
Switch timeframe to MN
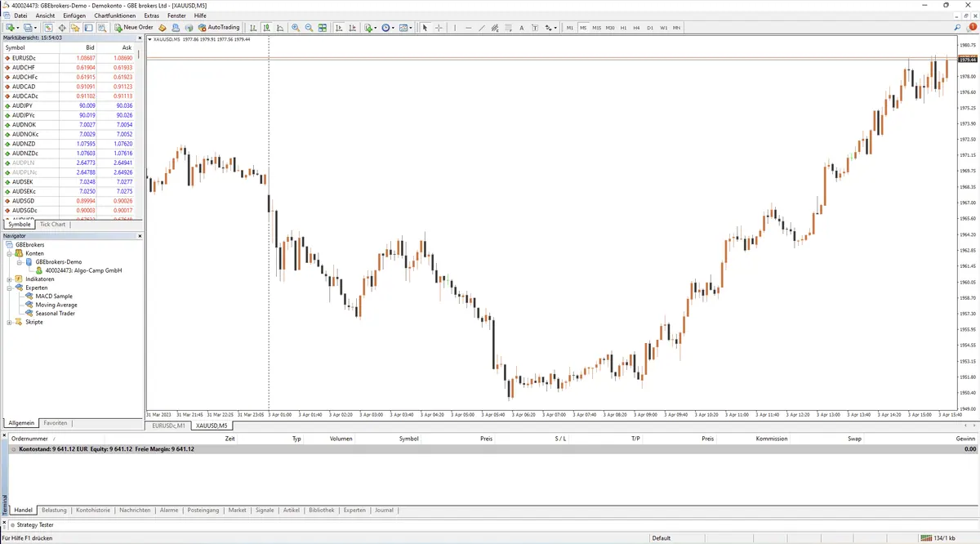pyautogui.click(x=676, y=27)
